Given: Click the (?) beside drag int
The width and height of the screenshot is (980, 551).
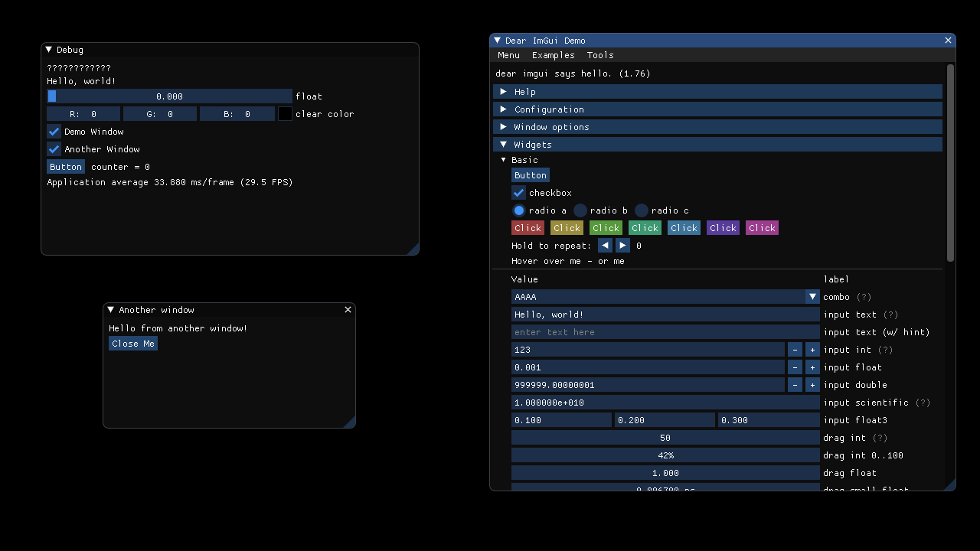Looking at the screenshot, I should 880,438.
